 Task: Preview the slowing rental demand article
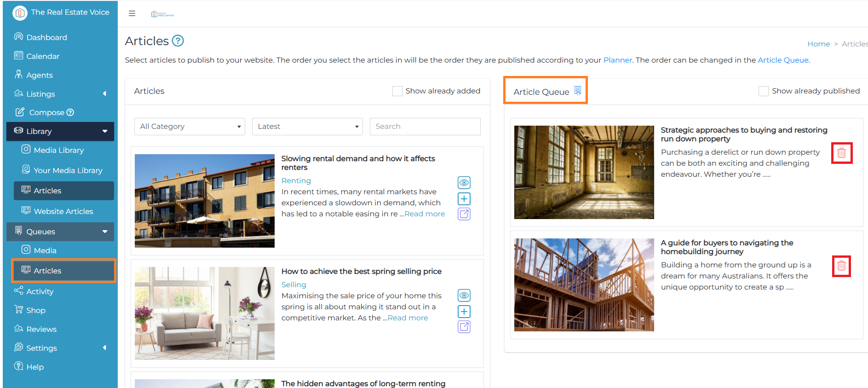click(464, 183)
